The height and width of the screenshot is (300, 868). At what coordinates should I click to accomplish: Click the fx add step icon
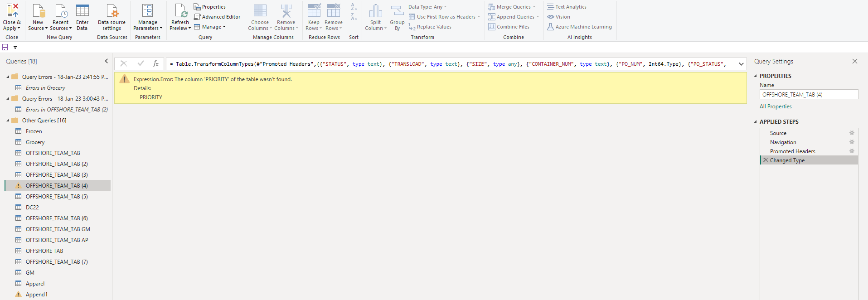point(155,64)
